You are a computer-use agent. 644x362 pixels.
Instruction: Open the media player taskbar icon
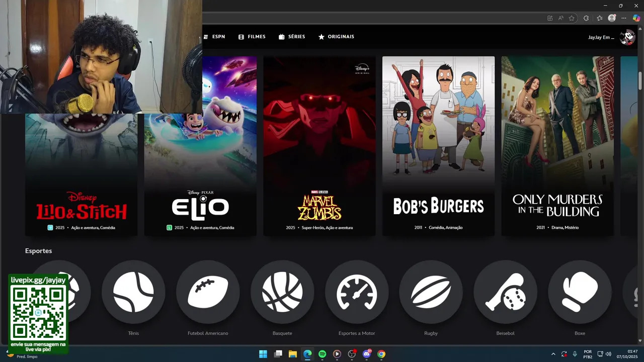(337, 354)
